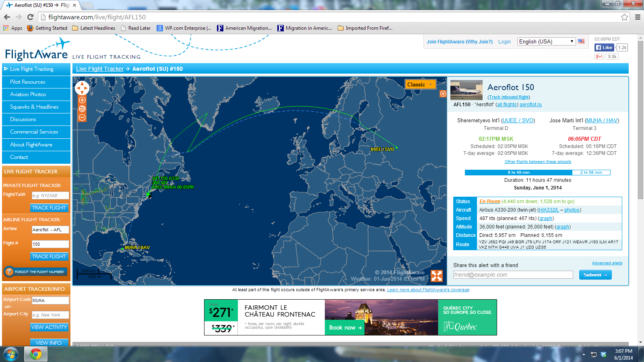This screenshot has height=362, width=644.
Task: Click the friend email input field
Action: pyautogui.click(x=513, y=275)
